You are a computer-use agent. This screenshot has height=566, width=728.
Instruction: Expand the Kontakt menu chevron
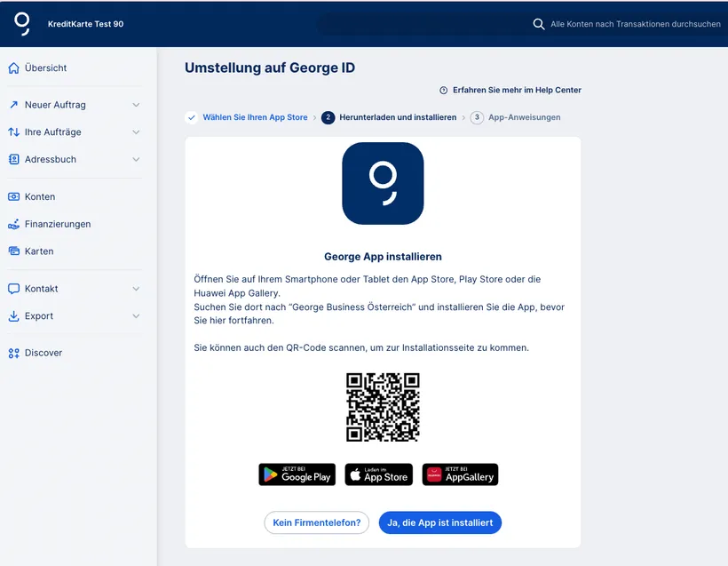point(136,289)
